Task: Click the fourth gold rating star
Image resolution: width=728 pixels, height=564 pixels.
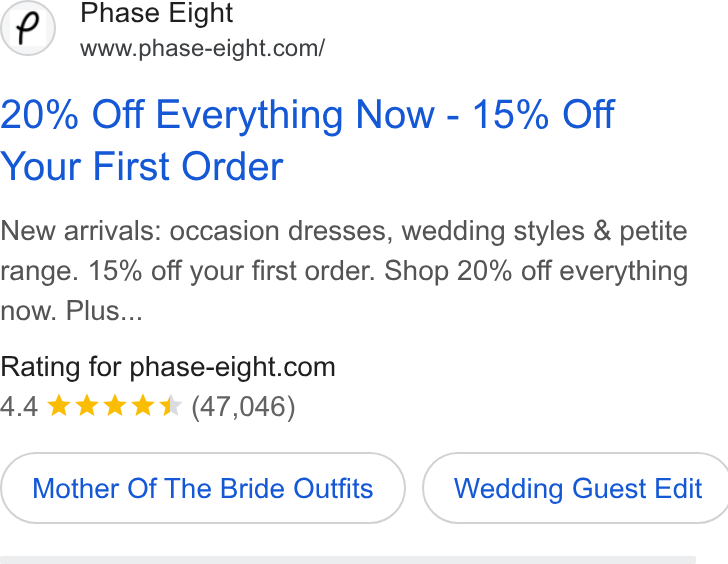Action: (x=143, y=405)
